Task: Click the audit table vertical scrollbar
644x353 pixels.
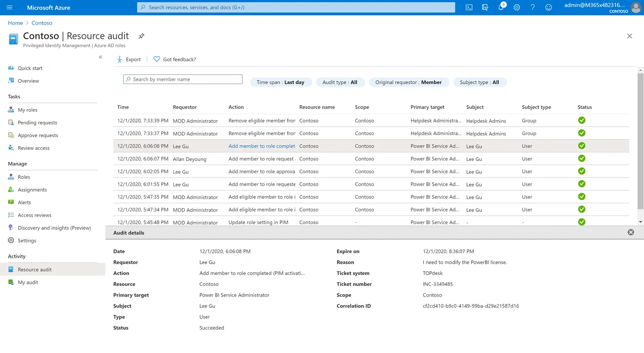Action: (x=640, y=140)
